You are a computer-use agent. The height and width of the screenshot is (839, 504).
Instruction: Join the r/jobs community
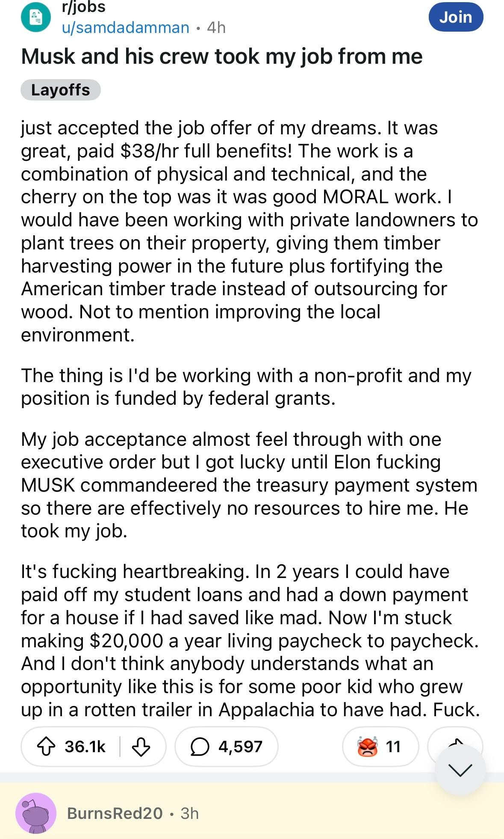tap(456, 18)
